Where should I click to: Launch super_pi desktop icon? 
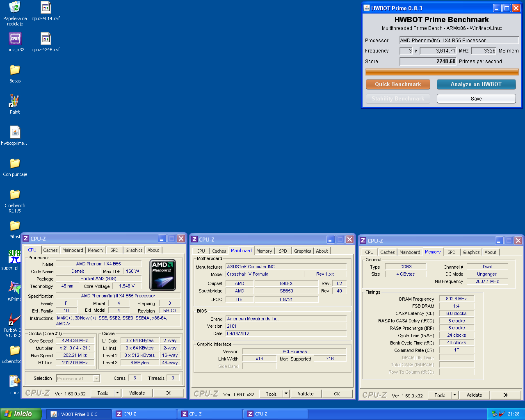[x=14, y=257]
